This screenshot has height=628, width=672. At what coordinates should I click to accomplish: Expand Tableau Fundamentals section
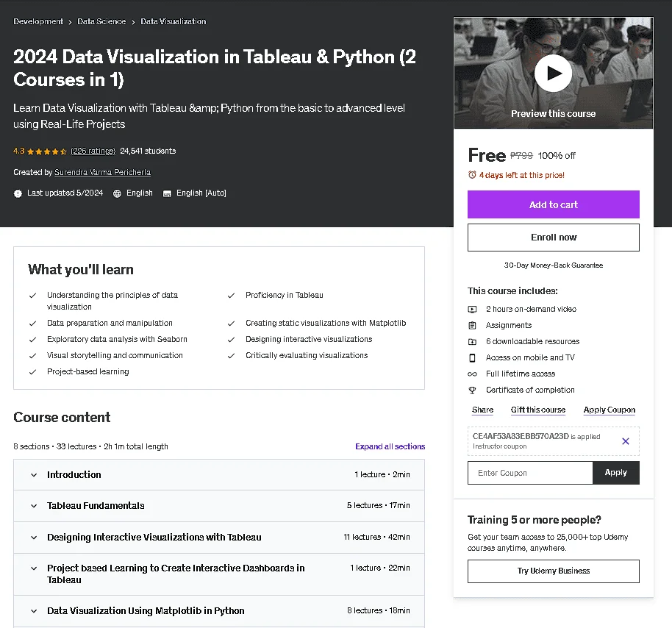219,506
